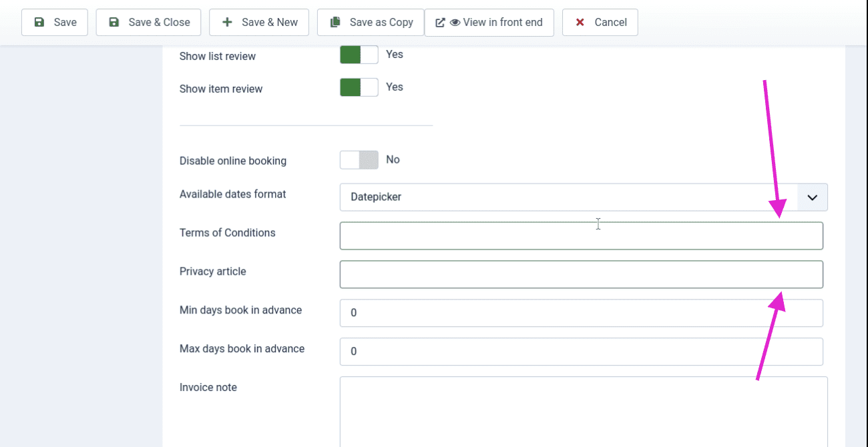Click the external link icon for front end

pyautogui.click(x=440, y=23)
